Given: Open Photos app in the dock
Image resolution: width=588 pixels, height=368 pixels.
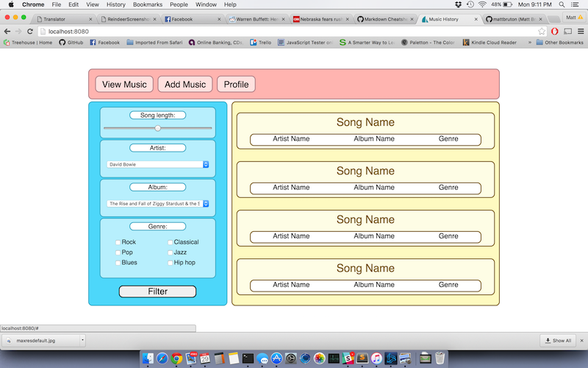Looking at the screenshot, I should tap(320, 358).
